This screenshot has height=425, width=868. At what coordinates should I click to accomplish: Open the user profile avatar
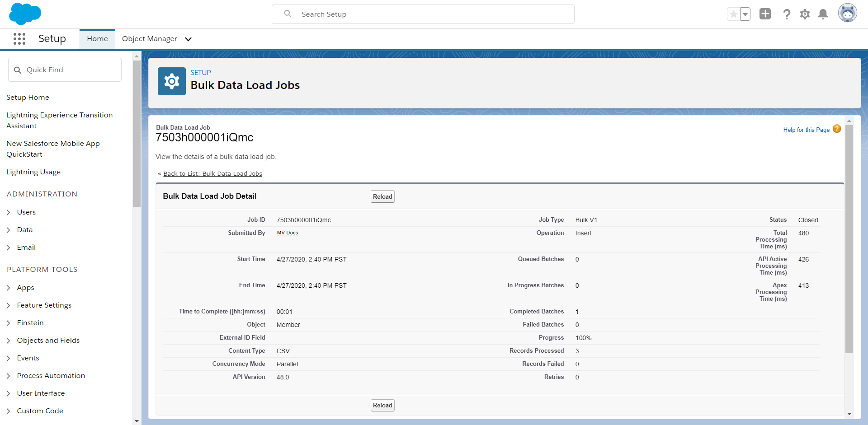848,13
